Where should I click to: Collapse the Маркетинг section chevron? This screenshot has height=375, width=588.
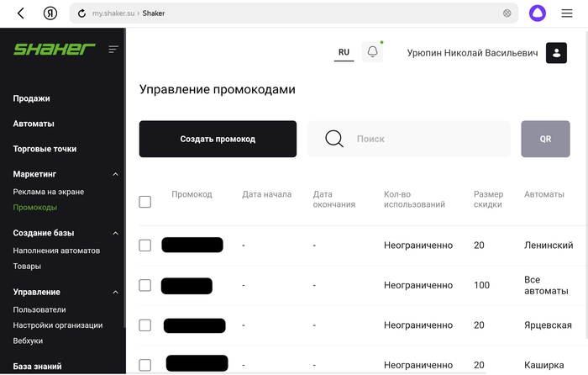click(x=116, y=174)
